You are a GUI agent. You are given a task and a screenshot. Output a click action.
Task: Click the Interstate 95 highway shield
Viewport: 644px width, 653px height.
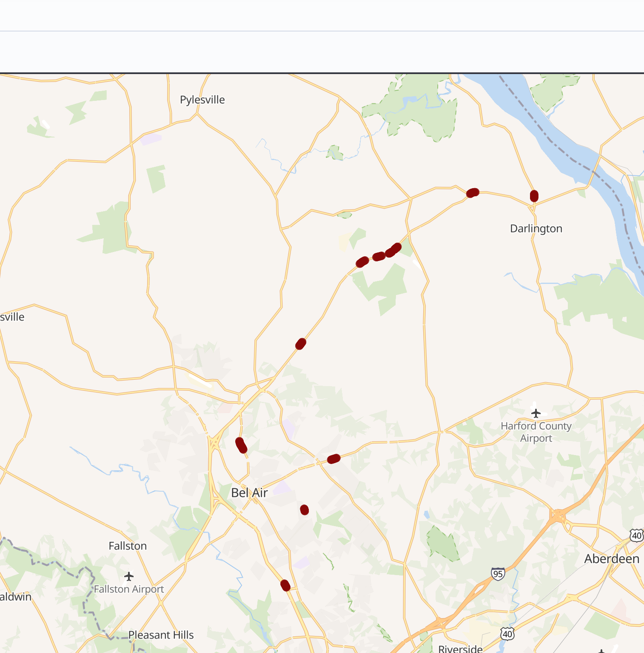498,574
